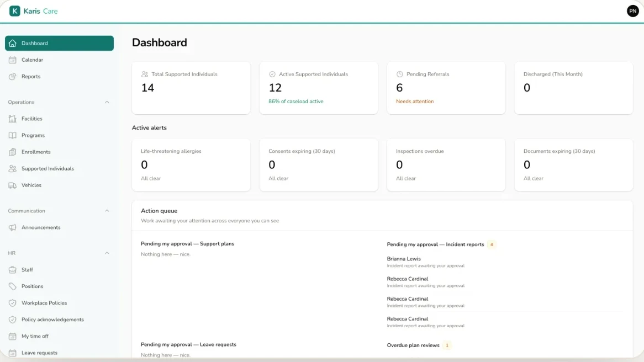Click the Facilities building icon
This screenshot has width=644, height=362.
(13, 119)
